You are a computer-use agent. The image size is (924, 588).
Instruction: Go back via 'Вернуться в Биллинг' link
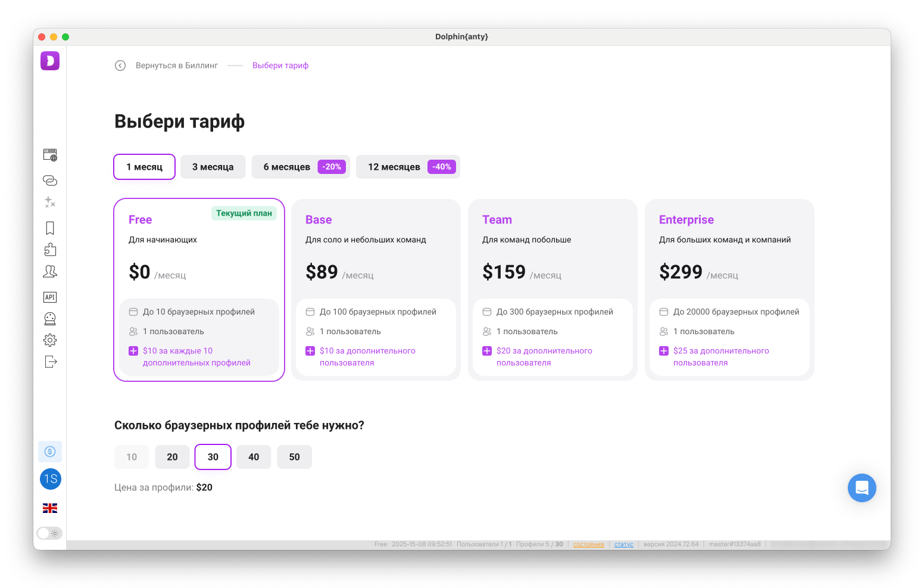[177, 66]
